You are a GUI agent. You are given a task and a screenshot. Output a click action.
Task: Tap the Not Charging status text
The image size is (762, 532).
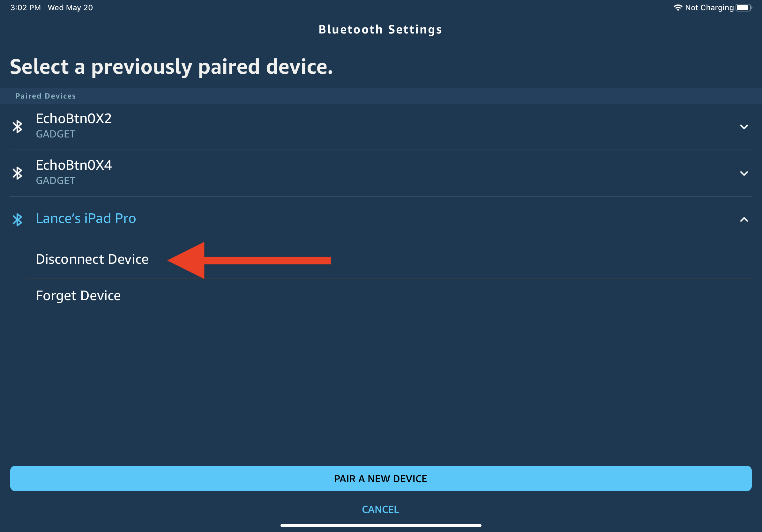[x=709, y=8]
